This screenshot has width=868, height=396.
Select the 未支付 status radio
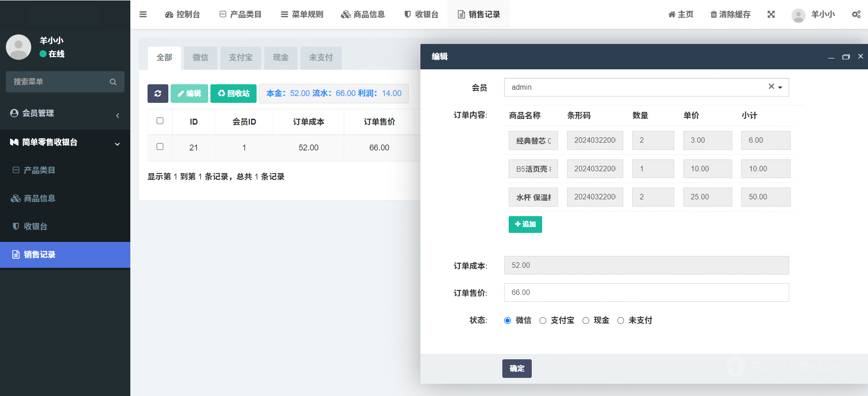click(621, 321)
